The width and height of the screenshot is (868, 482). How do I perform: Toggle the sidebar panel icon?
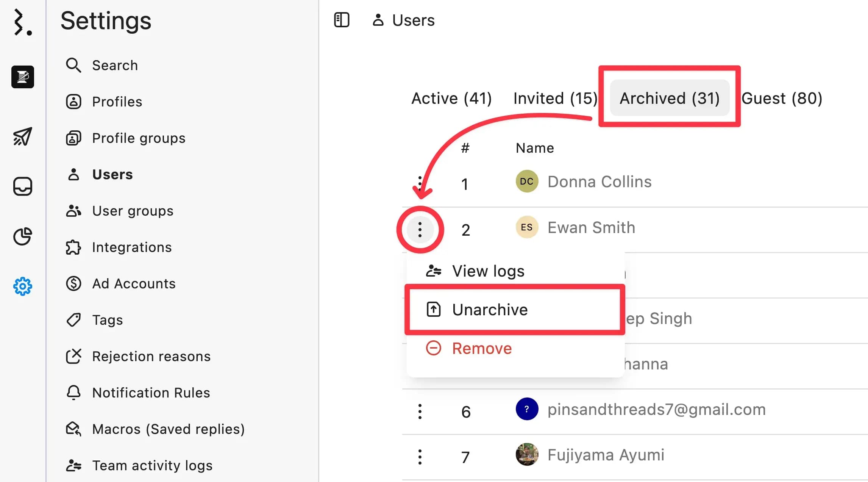point(341,20)
